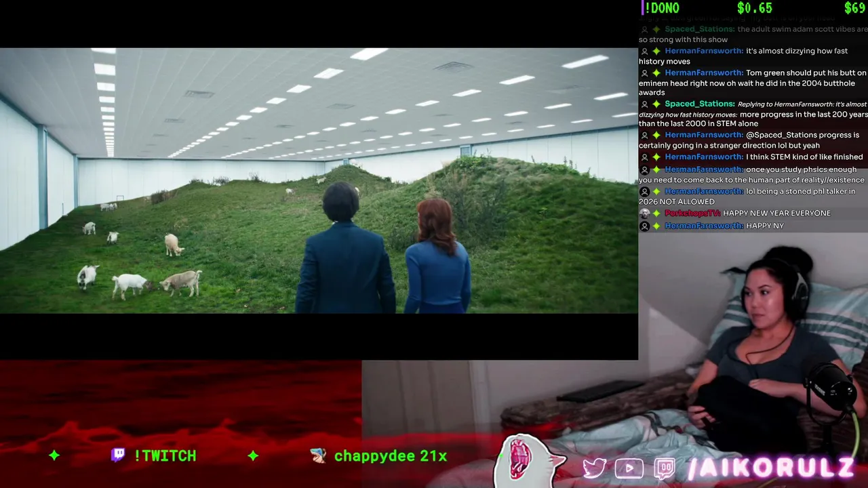This screenshot has height=488, width=868.
Task: Click the 'I think STEM kind of like finished' message
Action: (804, 157)
